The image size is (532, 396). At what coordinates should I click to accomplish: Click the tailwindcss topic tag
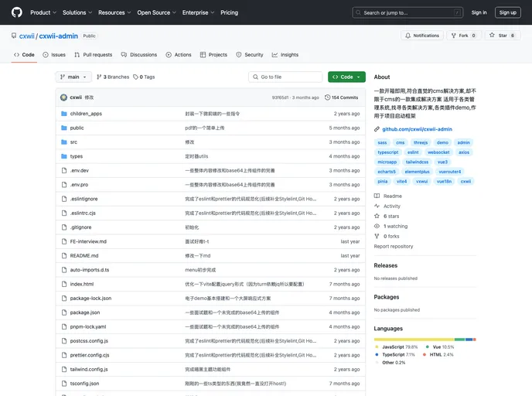(x=417, y=162)
